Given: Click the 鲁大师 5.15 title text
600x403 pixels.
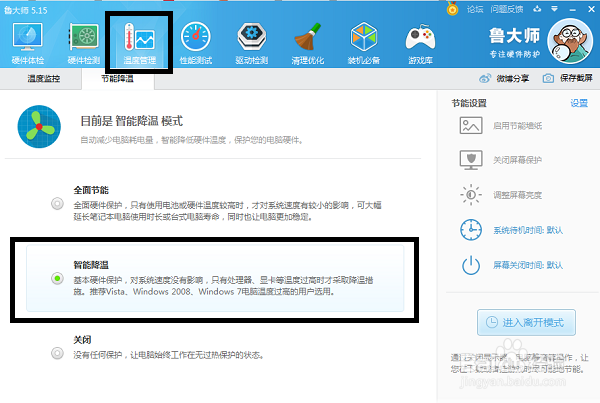Looking at the screenshot, I should click(x=26, y=10).
